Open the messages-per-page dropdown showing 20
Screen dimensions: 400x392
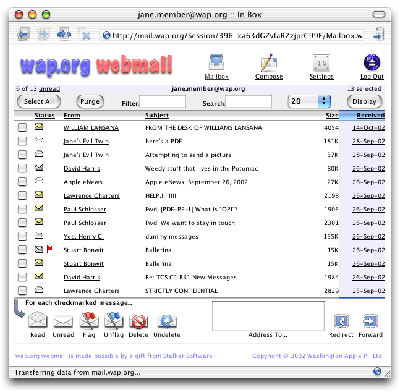click(309, 101)
